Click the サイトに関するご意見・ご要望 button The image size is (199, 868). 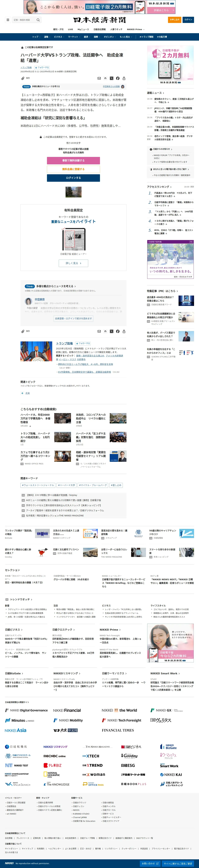[x=178, y=863]
